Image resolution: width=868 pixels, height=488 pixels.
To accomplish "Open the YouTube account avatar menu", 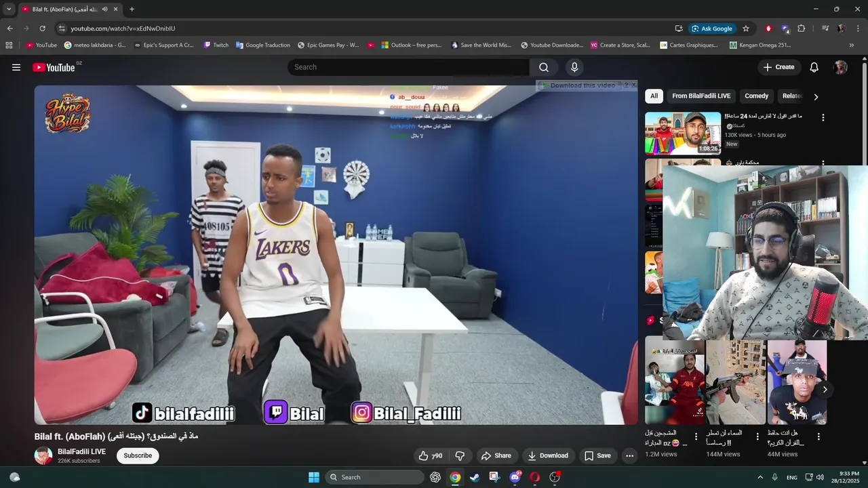I will click(841, 67).
